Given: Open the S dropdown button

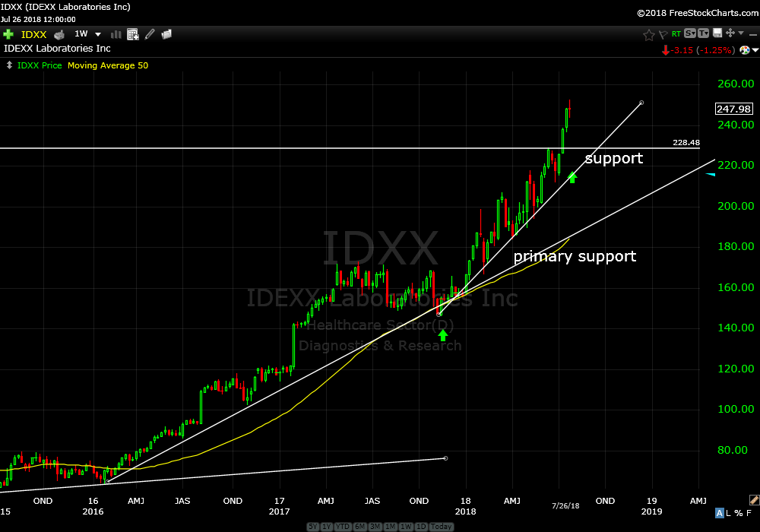Looking at the screenshot, I should 689,33.
